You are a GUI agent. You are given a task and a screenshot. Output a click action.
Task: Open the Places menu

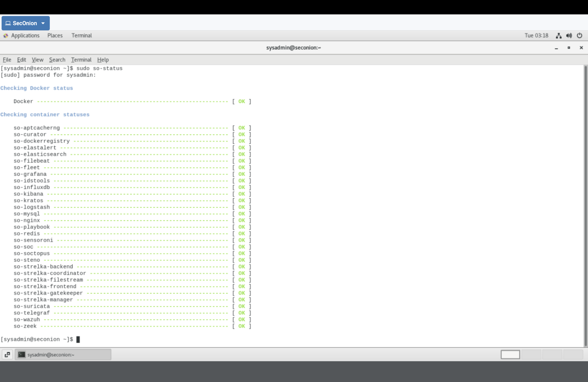tap(55, 36)
